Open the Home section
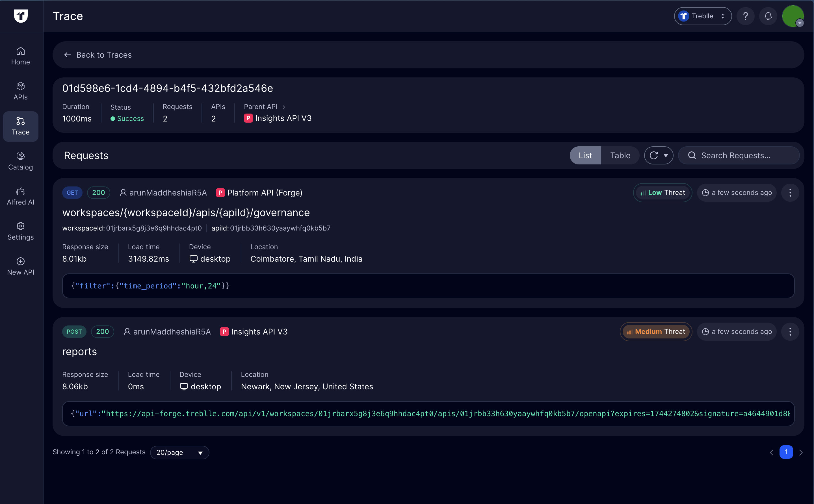The height and width of the screenshot is (504, 814). [x=21, y=56]
